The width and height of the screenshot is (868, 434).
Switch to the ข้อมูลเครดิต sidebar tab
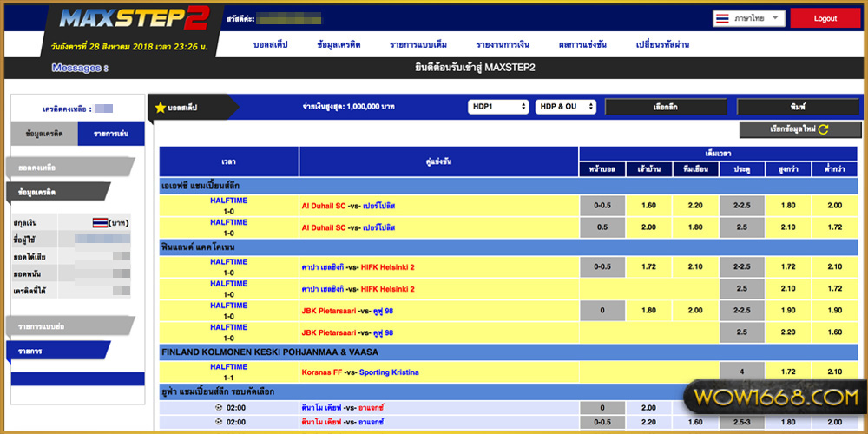pos(44,134)
